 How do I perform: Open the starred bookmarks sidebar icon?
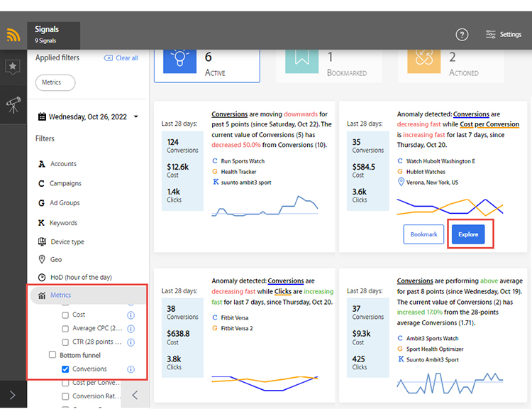[x=13, y=66]
